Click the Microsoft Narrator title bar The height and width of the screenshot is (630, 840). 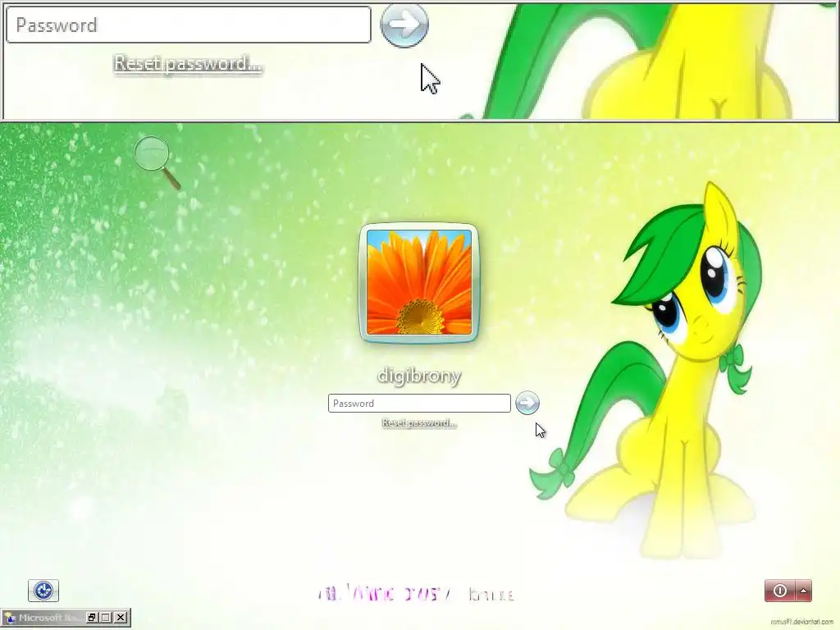point(43,618)
